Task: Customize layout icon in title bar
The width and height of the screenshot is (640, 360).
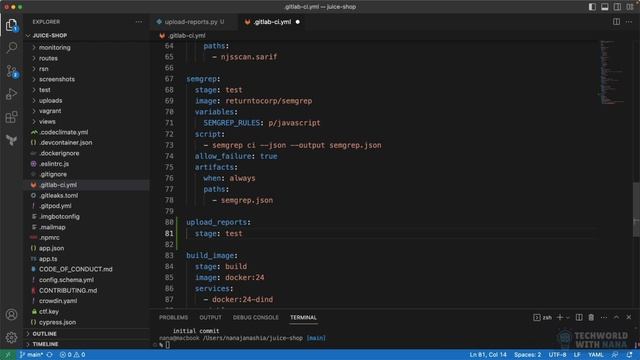Action: tap(630, 7)
